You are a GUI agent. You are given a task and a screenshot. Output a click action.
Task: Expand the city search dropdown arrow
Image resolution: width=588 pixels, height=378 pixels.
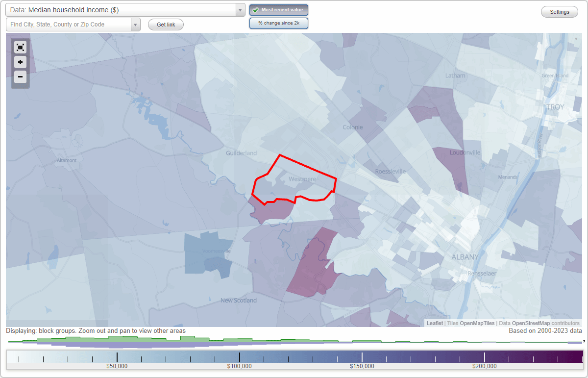(135, 25)
